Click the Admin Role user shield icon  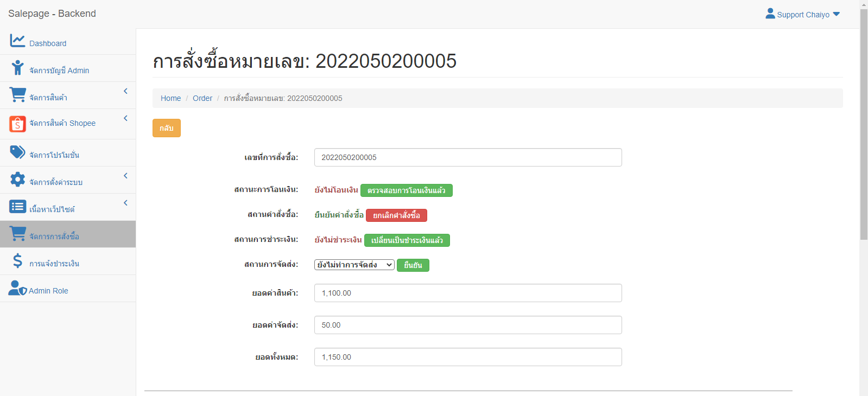click(x=17, y=288)
